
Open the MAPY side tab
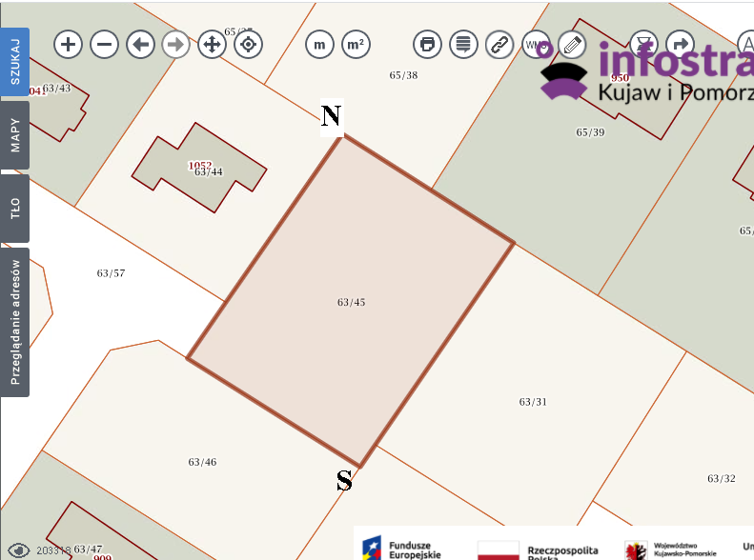pos(15,135)
